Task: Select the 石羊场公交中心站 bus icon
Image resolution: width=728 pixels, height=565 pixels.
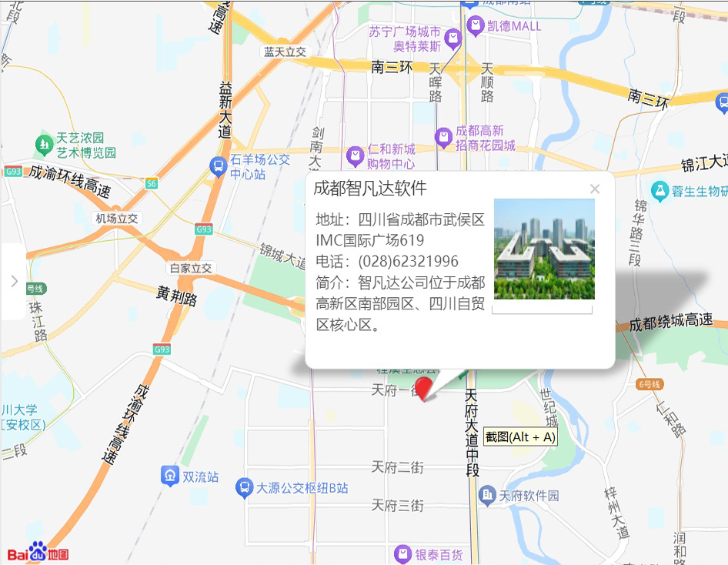Action: point(219,166)
